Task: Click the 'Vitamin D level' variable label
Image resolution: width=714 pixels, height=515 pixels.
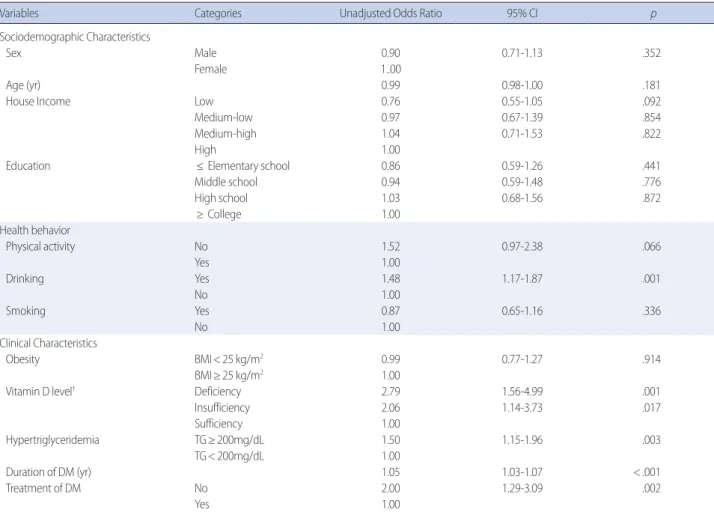Action: pyautogui.click(x=40, y=391)
